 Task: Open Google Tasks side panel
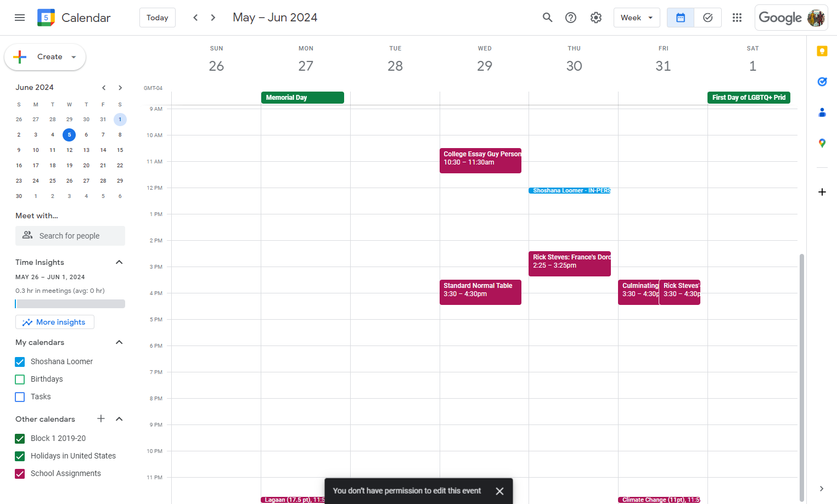tap(822, 82)
